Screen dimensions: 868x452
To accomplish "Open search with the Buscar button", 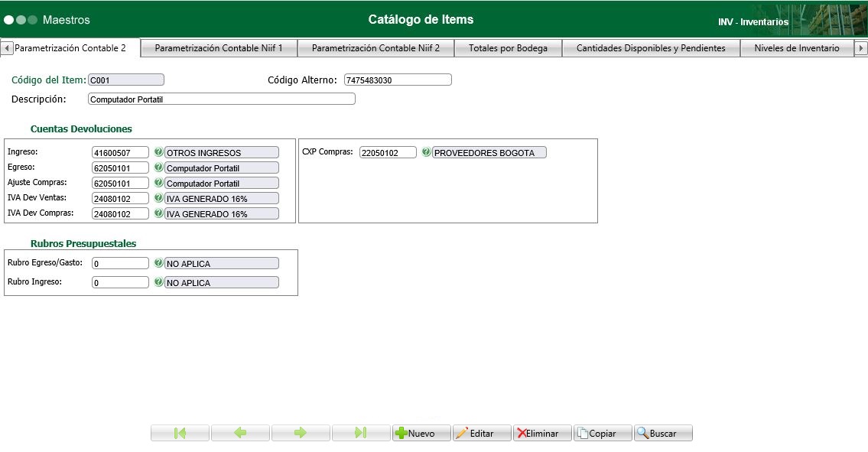I will pyautogui.click(x=662, y=433).
